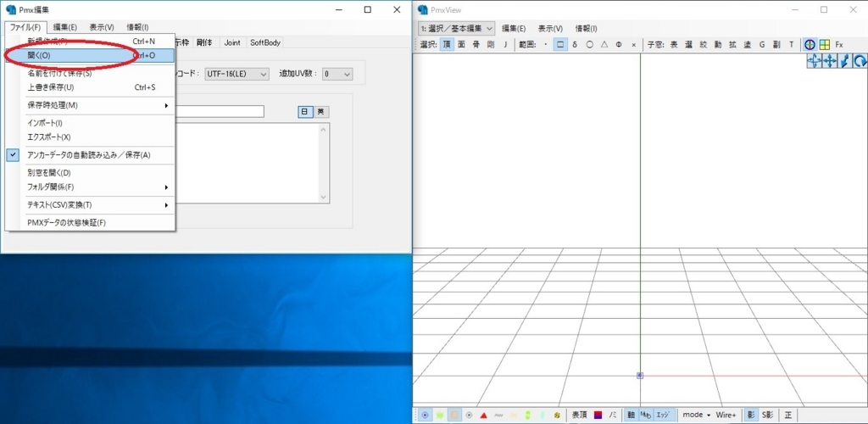Screen dimensions: 868x424
Task: Toggle the 正 button in bottom toolbar
Action: pyautogui.click(x=787, y=415)
